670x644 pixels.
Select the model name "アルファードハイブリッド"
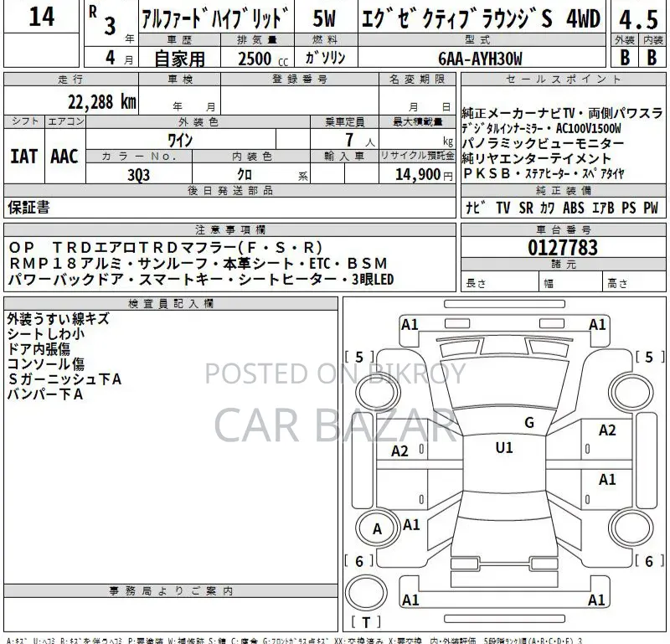215,18
